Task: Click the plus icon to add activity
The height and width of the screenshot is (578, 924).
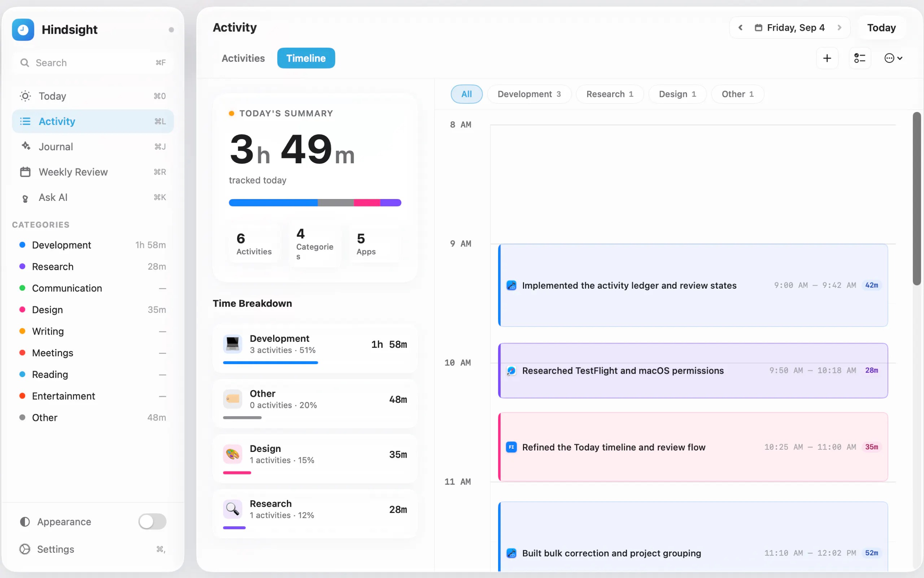Action: (827, 58)
